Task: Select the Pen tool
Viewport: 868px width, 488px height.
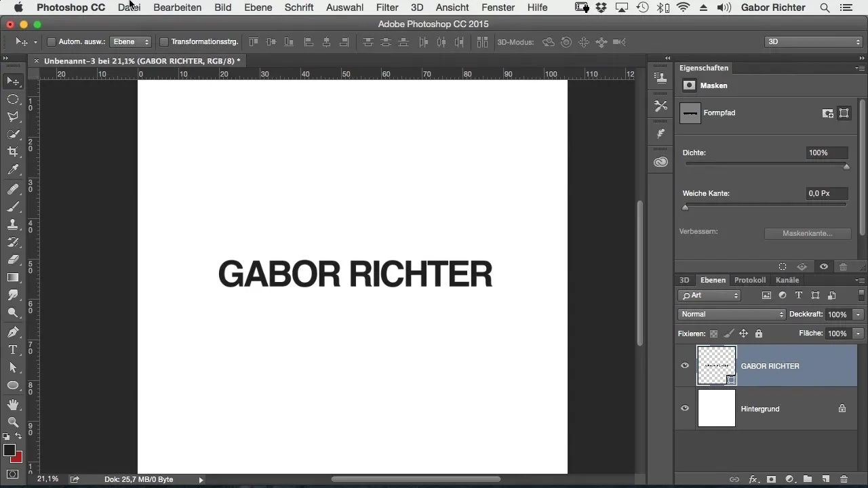Action: pyautogui.click(x=13, y=332)
